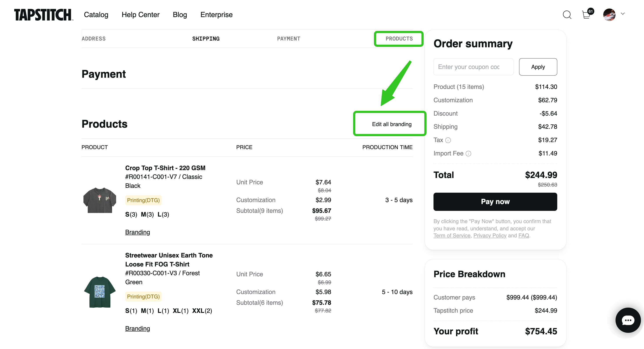Click the Forest Green T-Shirt thumbnail

point(100,292)
